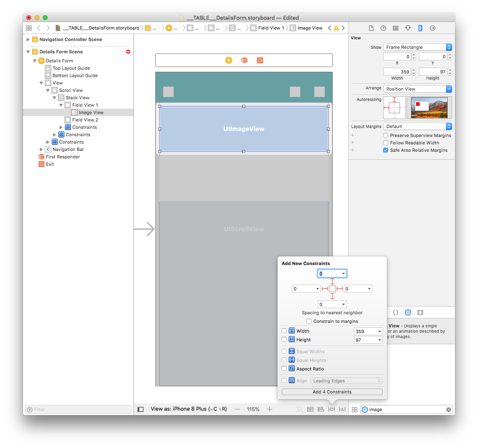Click Add 4 Constraints button
This screenshot has height=448, width=478.
click(332, 392)
